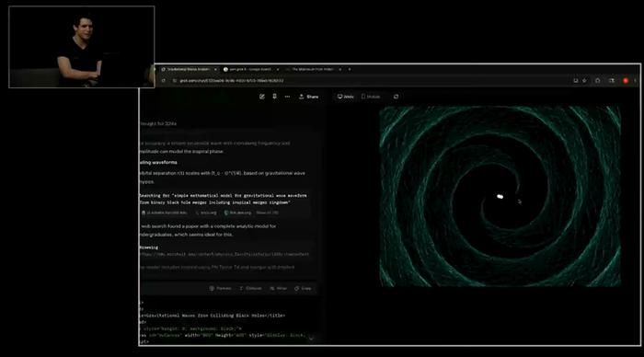Screen dimensions: 644x357
Task: Click the site info icon in address bar
Action: (x=175, y=81)
